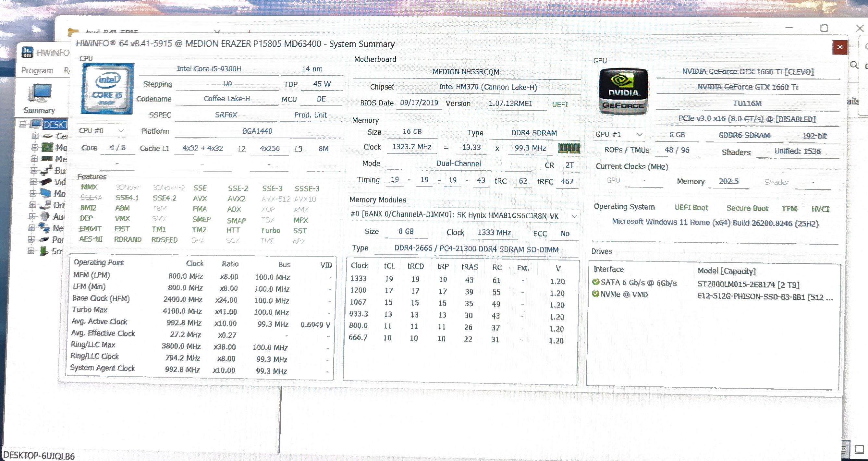Click the processor icon on the 'Ce' tree row

pyautogui.click(x=48, y=136)
